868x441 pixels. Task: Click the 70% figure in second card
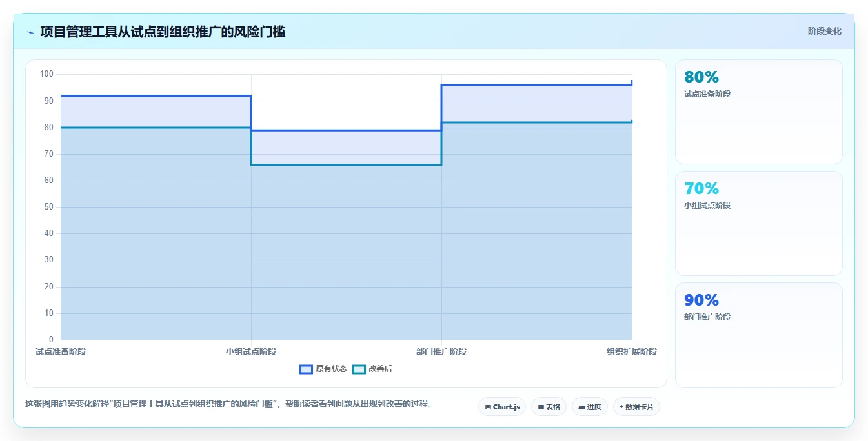pos(701,189)
